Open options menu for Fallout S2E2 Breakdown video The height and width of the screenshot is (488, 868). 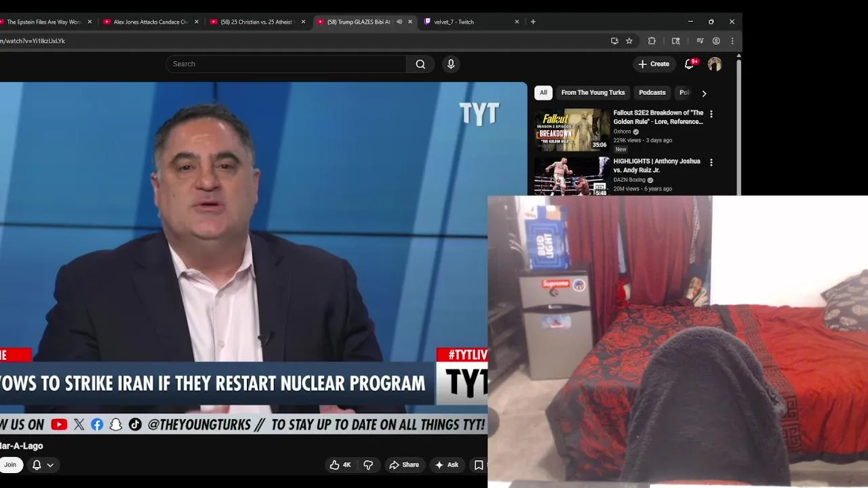pyautogui.click(x=711, y=114)
